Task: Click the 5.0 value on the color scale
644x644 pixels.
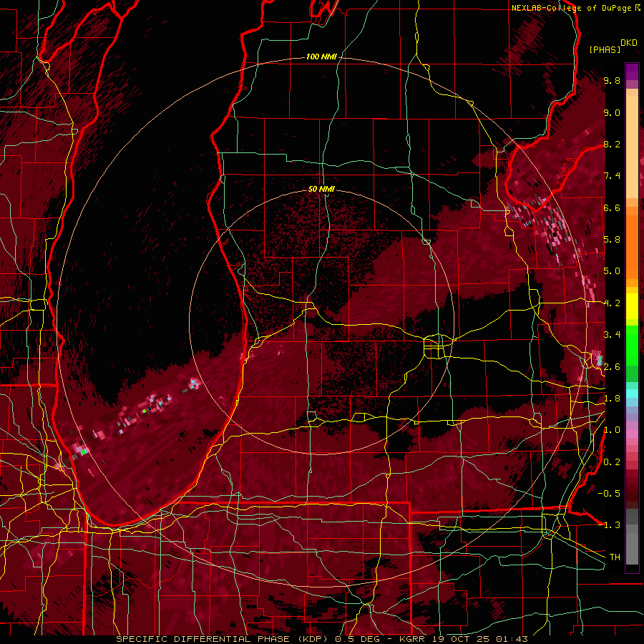Action: [x=612, y=271]
